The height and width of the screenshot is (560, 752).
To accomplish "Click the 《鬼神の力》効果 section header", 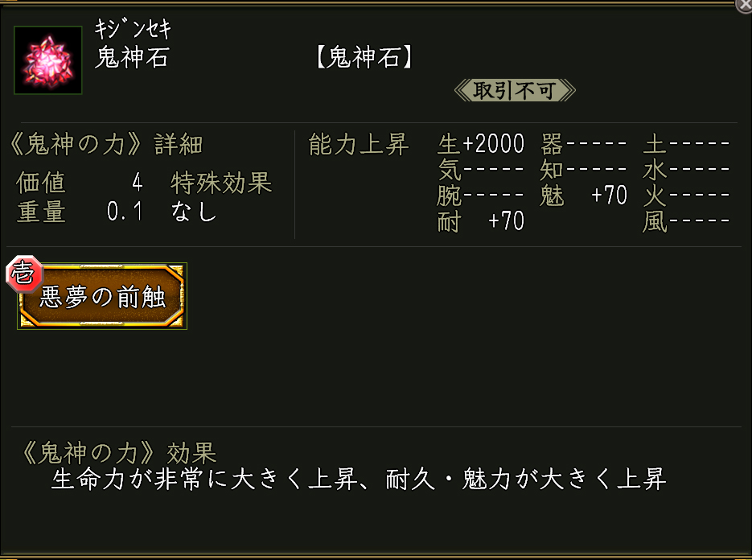I will pos(117,453).
